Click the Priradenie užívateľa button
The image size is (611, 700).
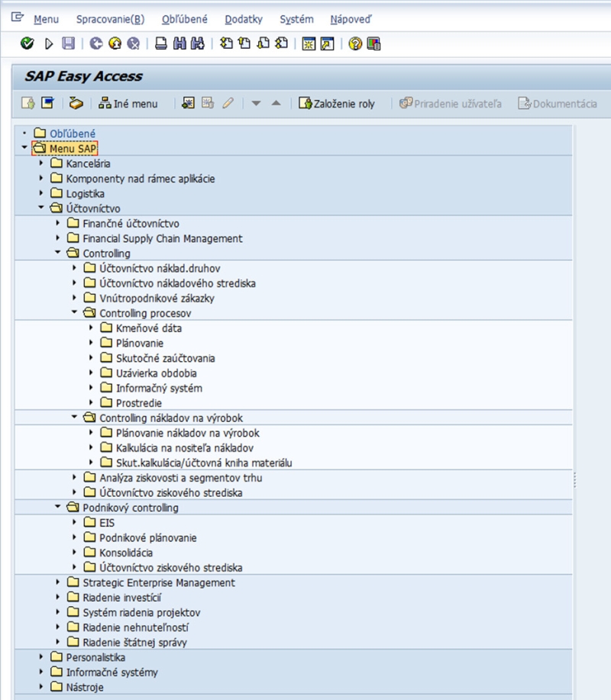450,104
